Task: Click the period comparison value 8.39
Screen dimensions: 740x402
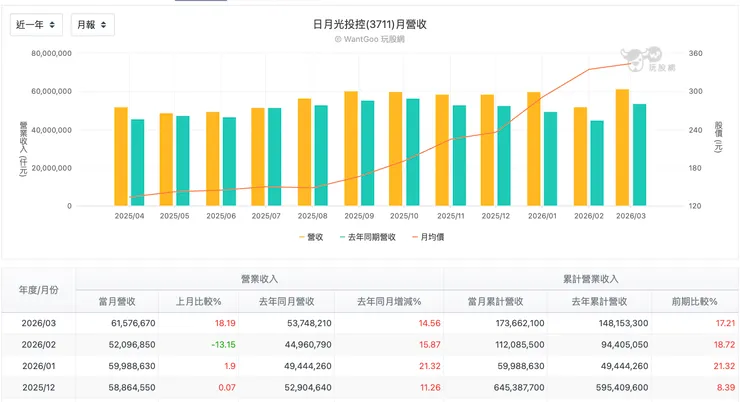Action: [x=726, y=387]
